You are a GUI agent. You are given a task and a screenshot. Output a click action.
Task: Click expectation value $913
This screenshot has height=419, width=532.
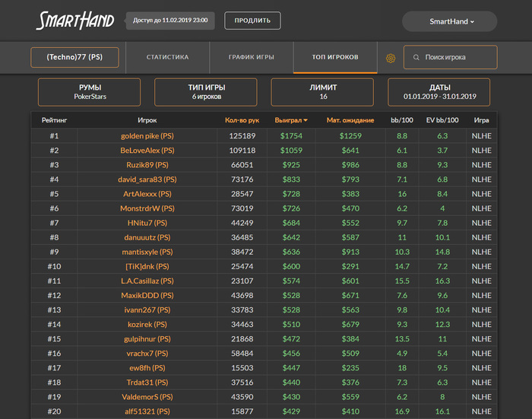point(350,252)
